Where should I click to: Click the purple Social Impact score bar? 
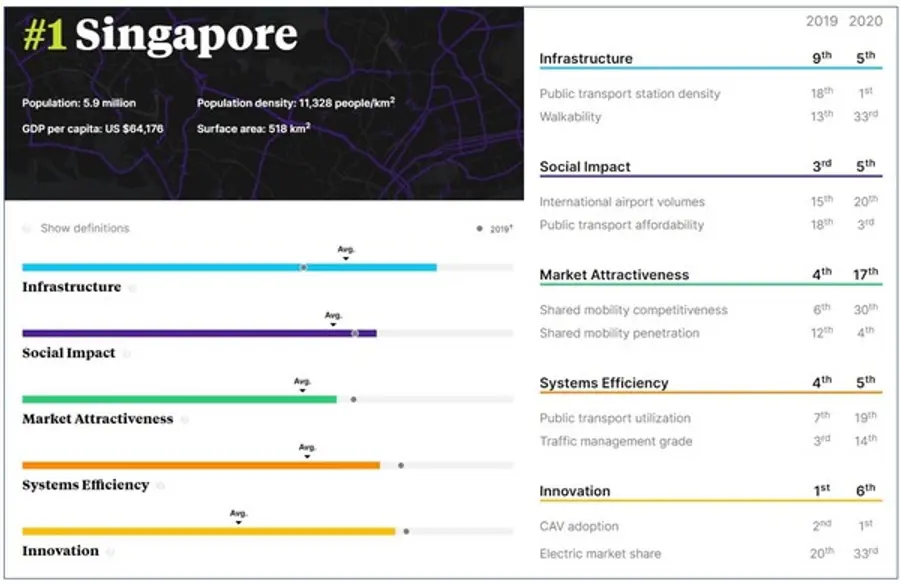coord(199,333)
